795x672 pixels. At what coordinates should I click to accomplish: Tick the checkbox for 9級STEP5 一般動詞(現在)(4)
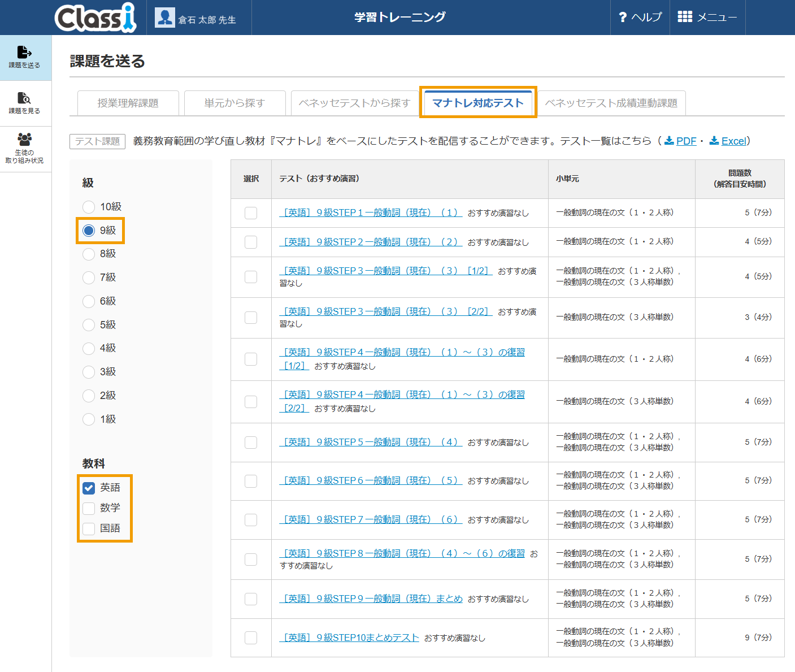[x=251, y=443]
